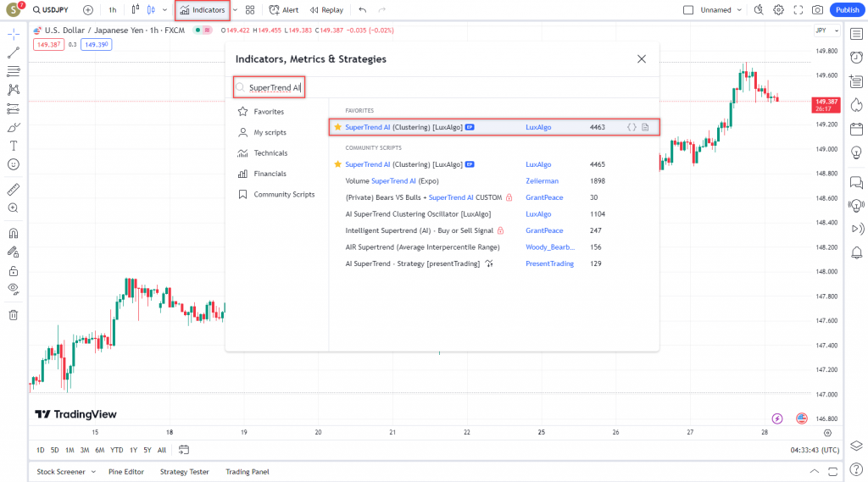Open the watchlist panel
Viewport: 868px width, 482px height.
[856, 35]
